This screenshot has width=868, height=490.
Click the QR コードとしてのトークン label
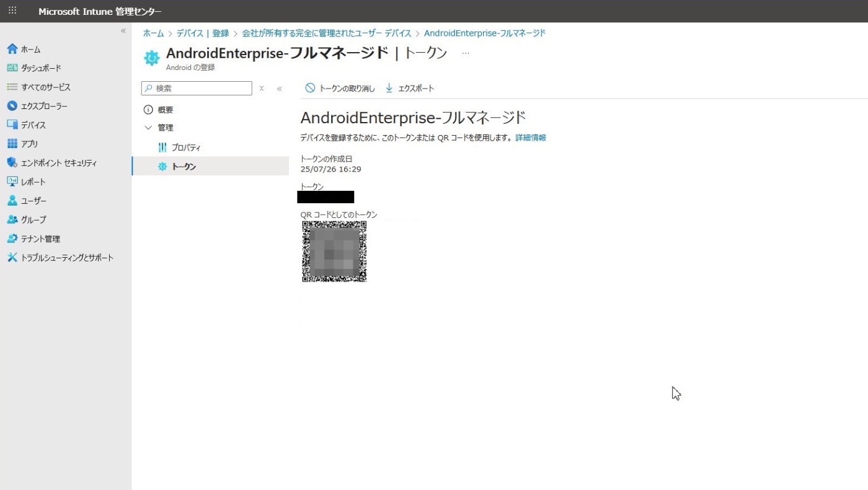coord(339,215)
